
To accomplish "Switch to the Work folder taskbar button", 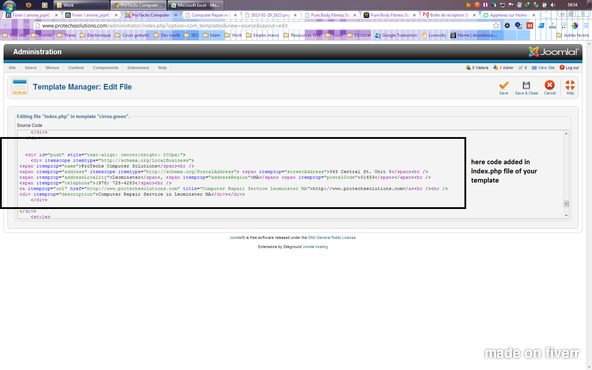I will click(x=81, y=5).
